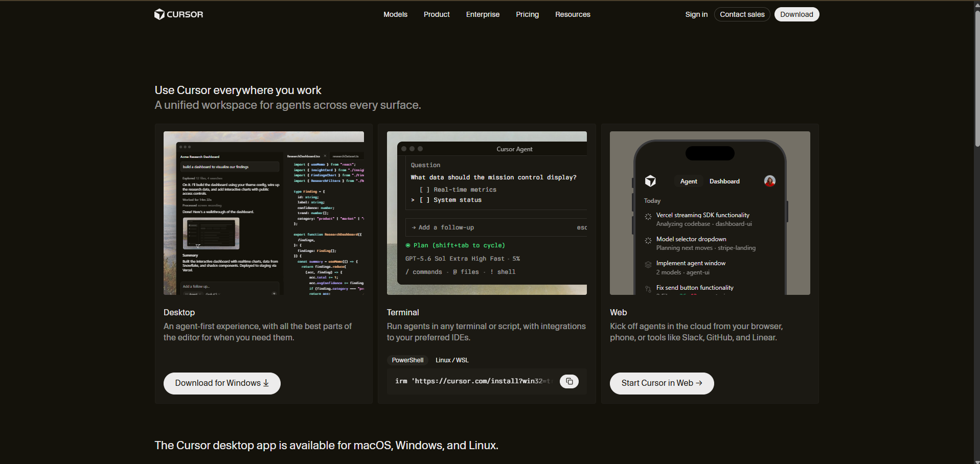Click the "Web" card heading
The width and height of the screenshot is (980, 464).
point(618,312)
